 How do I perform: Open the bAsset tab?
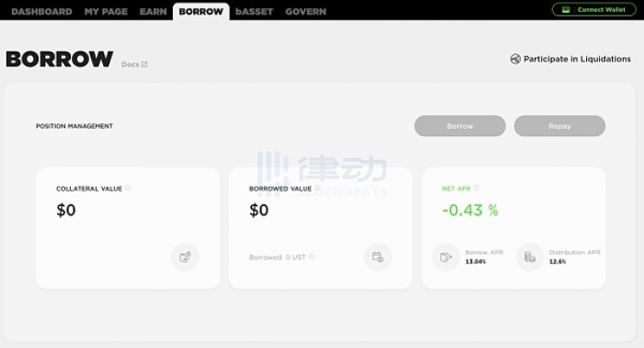(254, 11)
